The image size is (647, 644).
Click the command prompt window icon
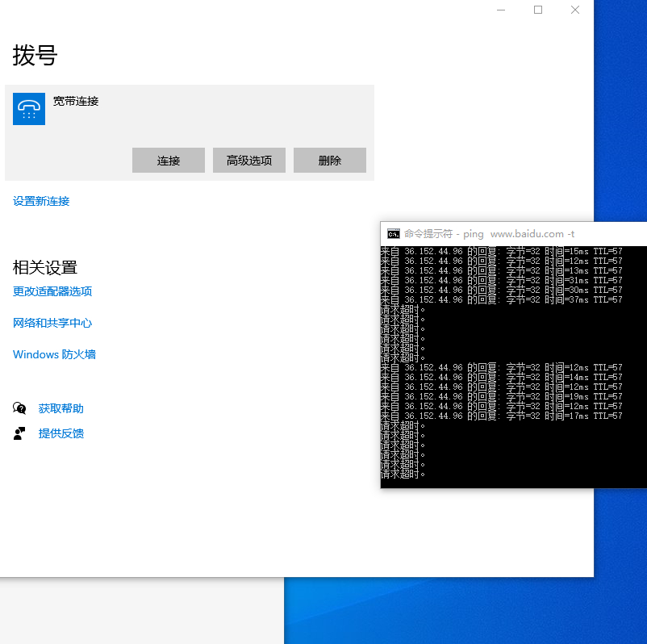tap(393, 234)
